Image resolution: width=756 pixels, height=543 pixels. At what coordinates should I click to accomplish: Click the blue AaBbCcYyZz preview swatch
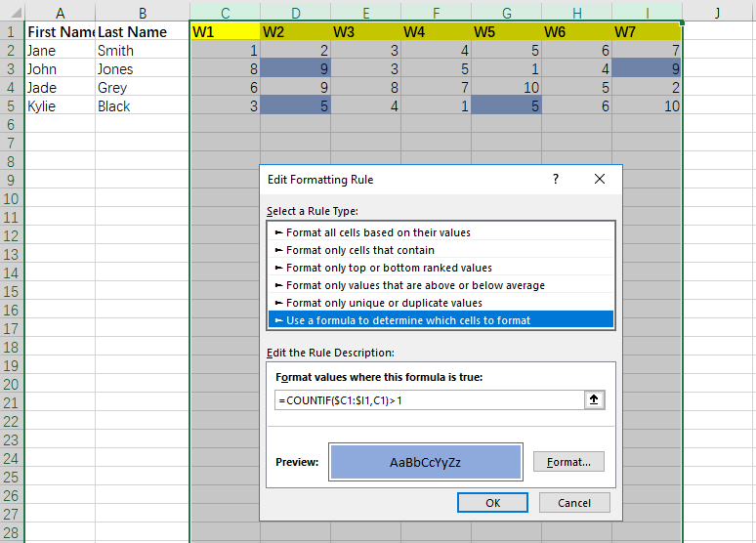pyautogui.click(x=425, y=462)
